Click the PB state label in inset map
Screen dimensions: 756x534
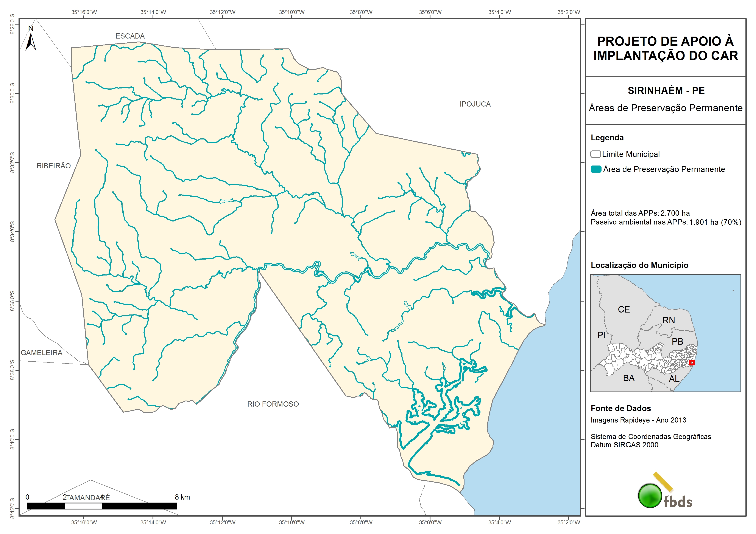coord(677,342)
